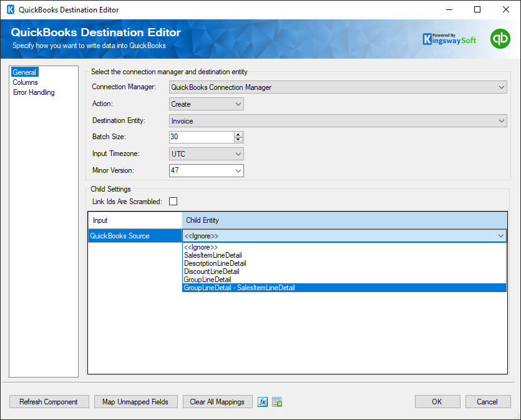Click the Refresh Component button
Image resolution: width=521 pixels, height=420 pixels.
[x=49, y=402]
